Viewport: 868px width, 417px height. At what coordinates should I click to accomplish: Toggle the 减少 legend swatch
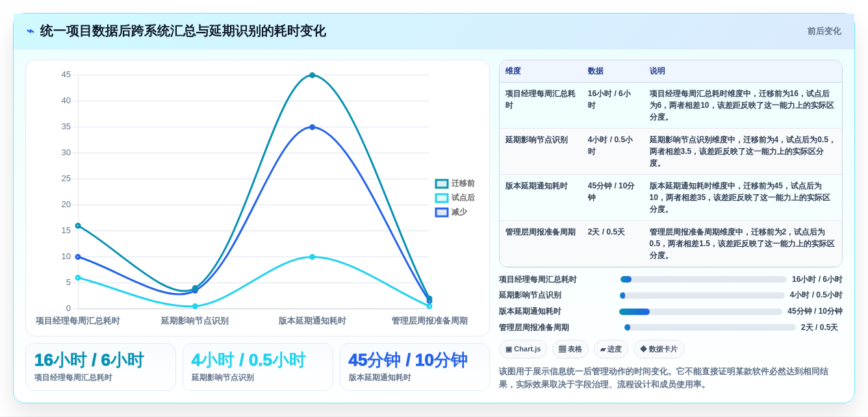pos(442,212)
